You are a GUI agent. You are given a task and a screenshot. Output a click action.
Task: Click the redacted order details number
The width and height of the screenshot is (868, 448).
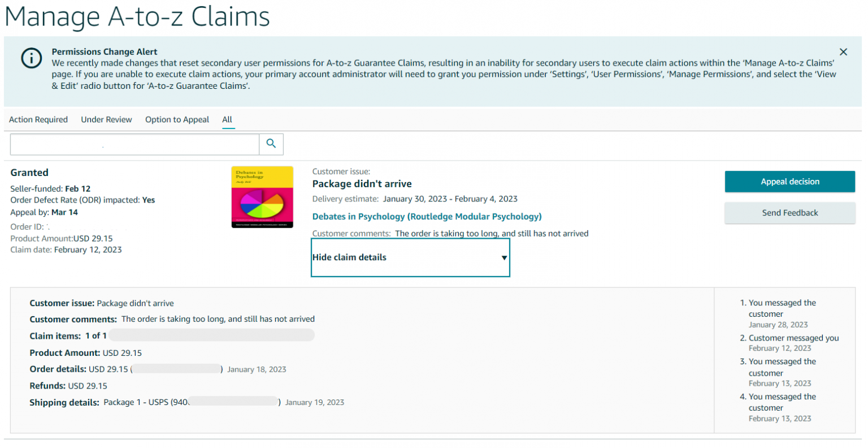point(177,369)
